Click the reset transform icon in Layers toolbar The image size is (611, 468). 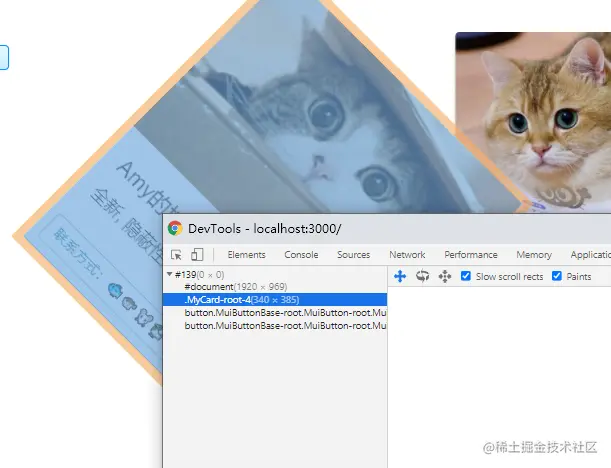pyautogui.click(x=445, y=276)
